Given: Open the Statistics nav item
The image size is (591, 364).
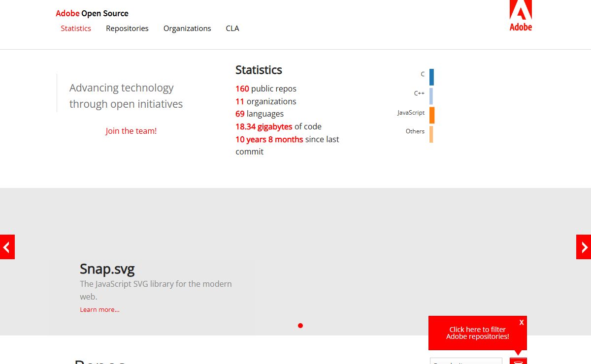Looking at the screenshot, I should 76,29.
